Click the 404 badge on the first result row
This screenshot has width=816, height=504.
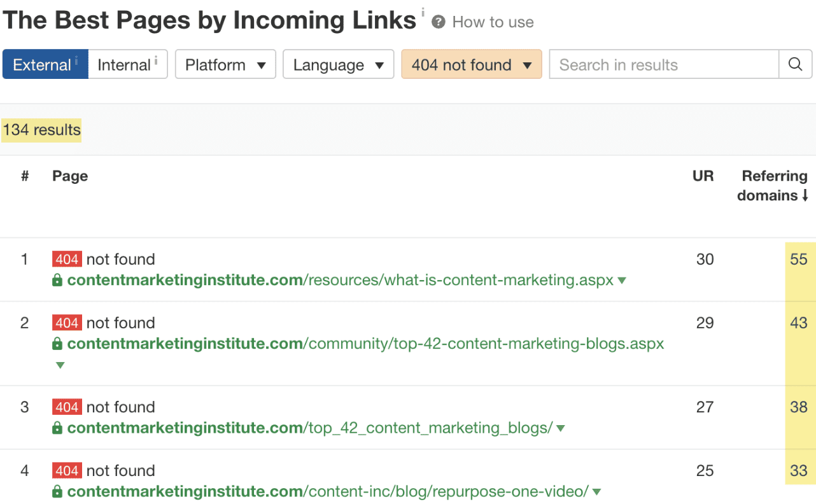pyautogui.click(x=67, y=259)
